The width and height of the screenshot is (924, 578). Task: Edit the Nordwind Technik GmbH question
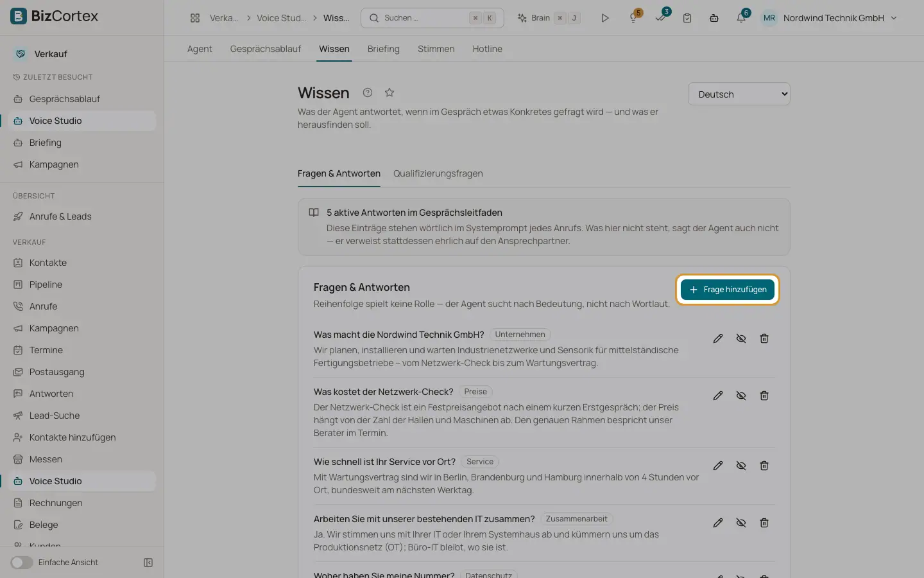pyautogui.click(x=718, y=338)
